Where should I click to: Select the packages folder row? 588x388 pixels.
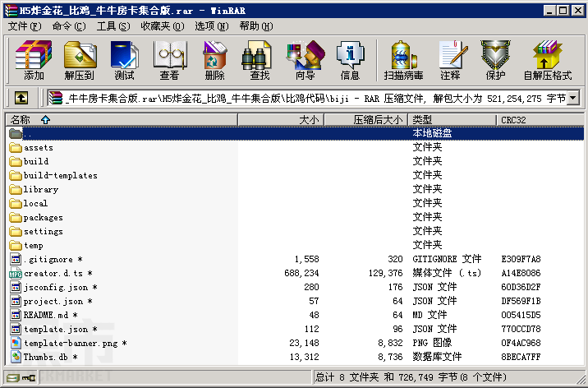[x=295, y=217]
